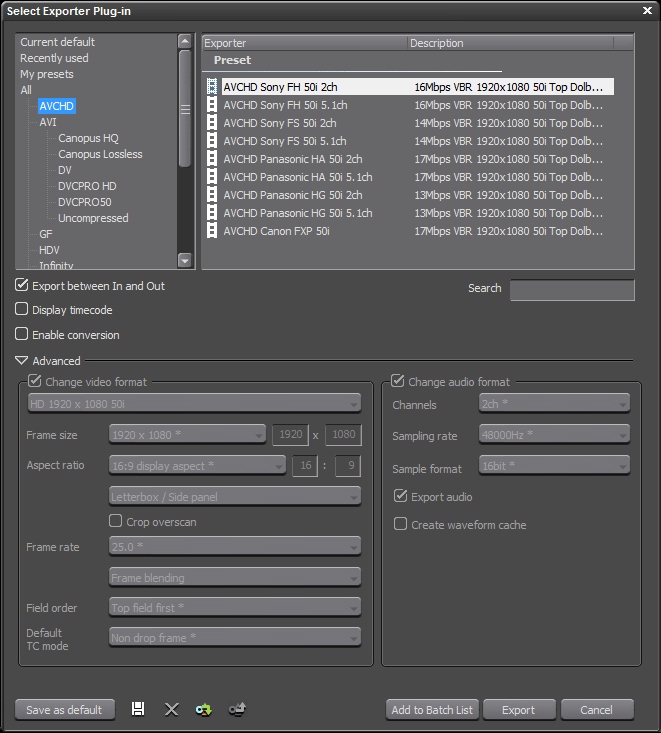Click the Cancel button
The width and height of the screenshot is (661, 733).
pyautogui.click(x=597, y=710)
